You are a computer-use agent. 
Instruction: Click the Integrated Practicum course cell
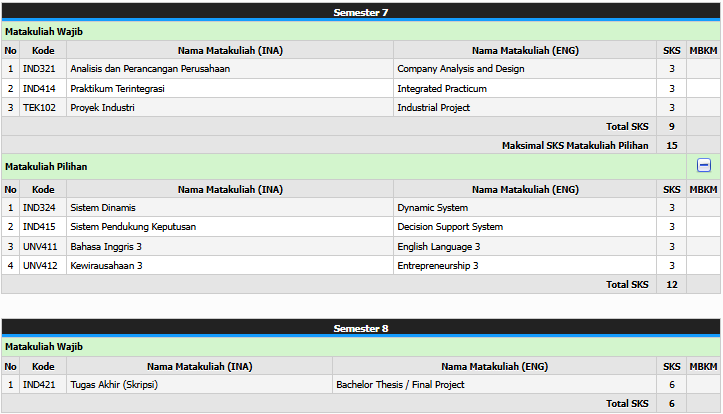tap(442, 88)
